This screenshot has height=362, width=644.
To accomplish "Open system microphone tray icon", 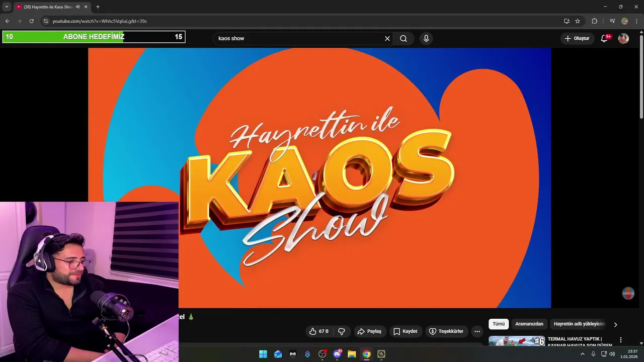I will point(593,354).
